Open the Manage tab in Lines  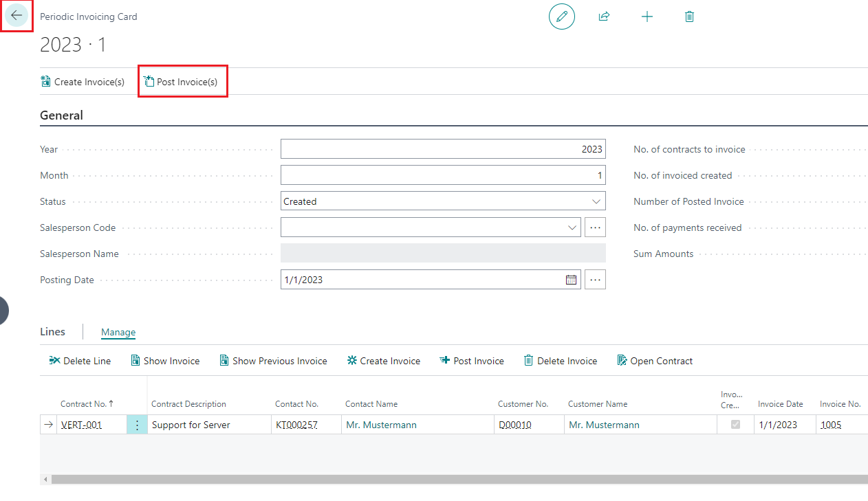tap(118, 332)
